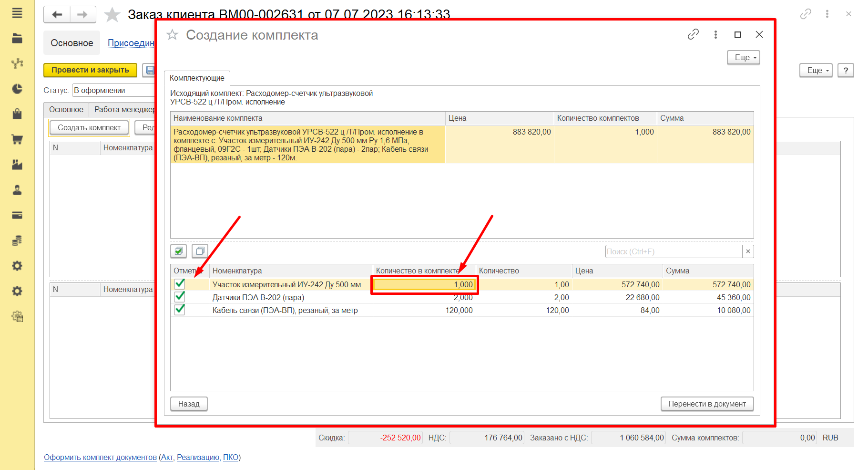Image resolution: width=868 pixels, height=470 pixels.
Task: Uncheck the Кабель связи (ПЭА-ВП) row
Action: click(x=180, y=310)
